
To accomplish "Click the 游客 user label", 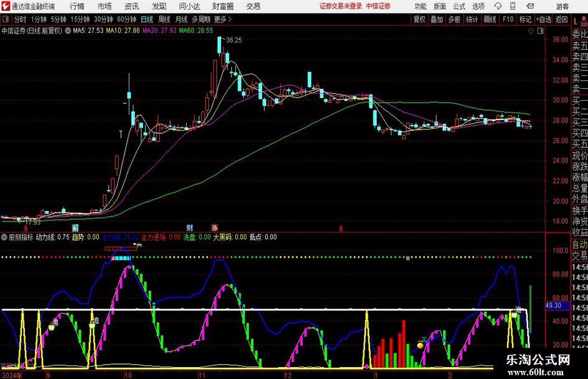I will 562,6.
